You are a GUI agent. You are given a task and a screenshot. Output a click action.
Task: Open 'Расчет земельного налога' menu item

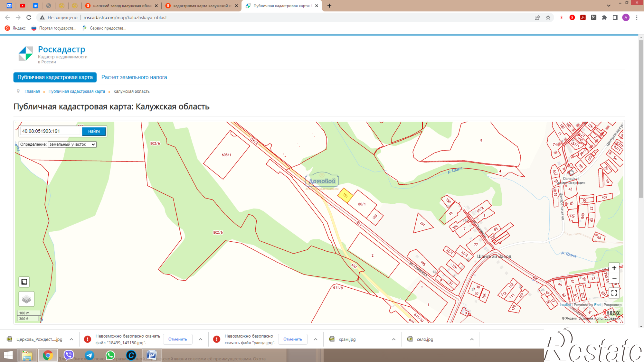point(134,77)
